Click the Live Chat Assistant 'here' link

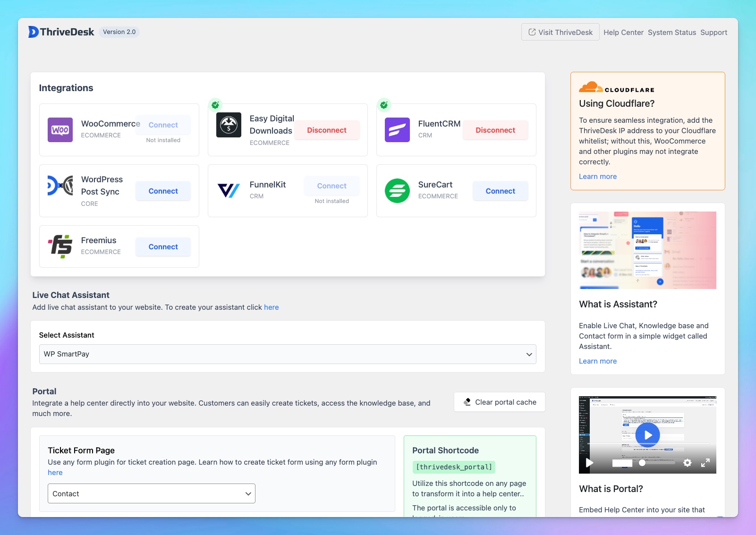point(272,307)
